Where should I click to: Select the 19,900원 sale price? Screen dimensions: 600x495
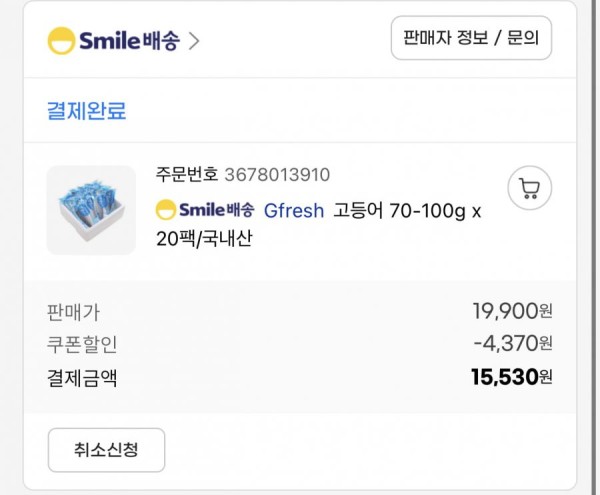512,311
